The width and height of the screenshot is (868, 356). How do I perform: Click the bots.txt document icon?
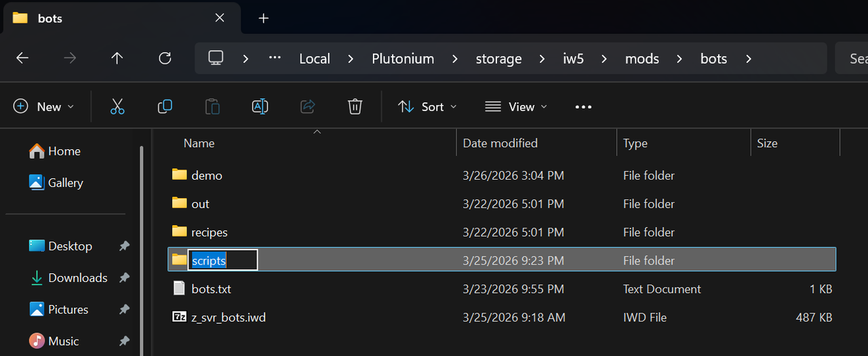(x=179, y=288)
